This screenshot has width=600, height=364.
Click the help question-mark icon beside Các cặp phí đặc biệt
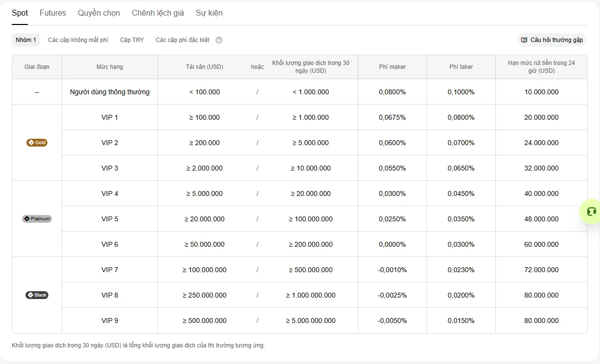pos(219,40)
